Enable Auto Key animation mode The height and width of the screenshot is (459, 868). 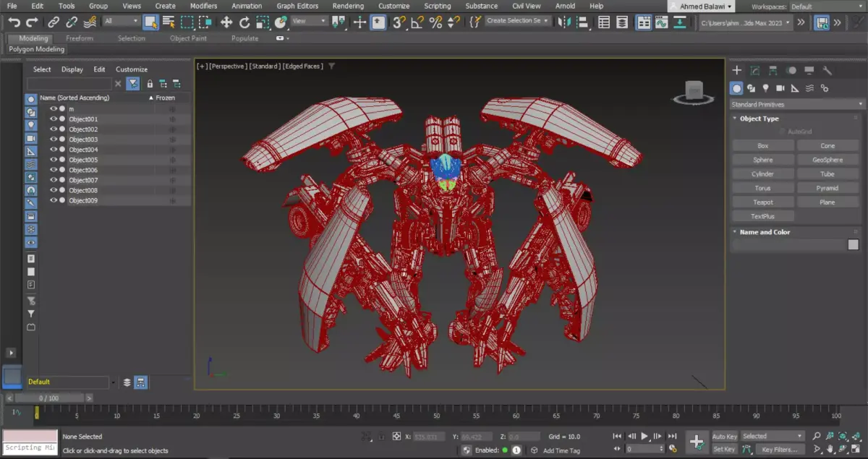[x=724, y=437]
